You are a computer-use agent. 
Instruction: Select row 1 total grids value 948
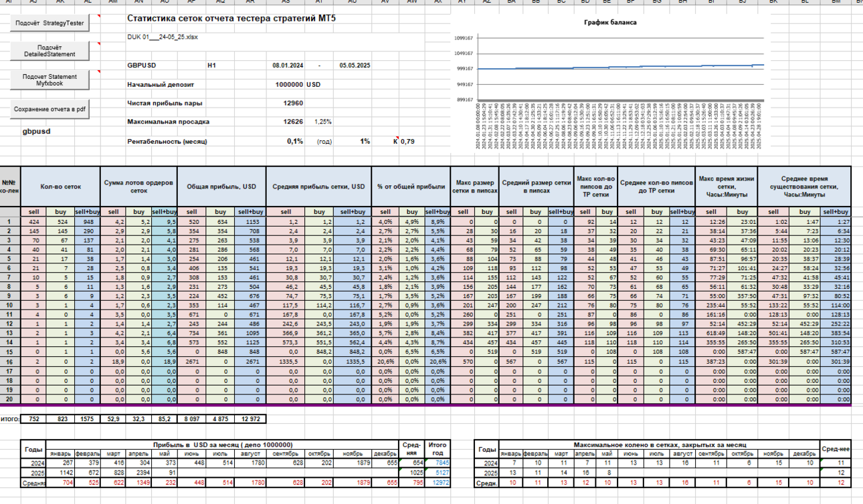click(88, 221)
